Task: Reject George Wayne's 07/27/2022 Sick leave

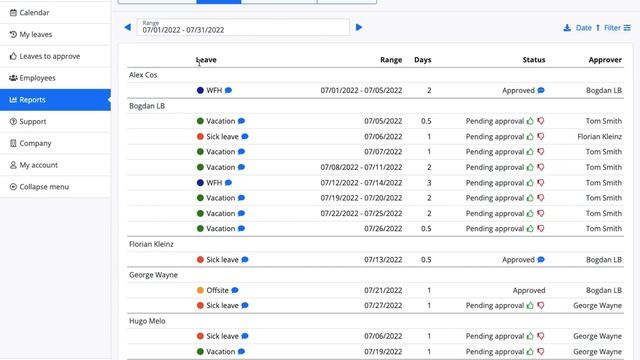Action: [x=541, y=305]
